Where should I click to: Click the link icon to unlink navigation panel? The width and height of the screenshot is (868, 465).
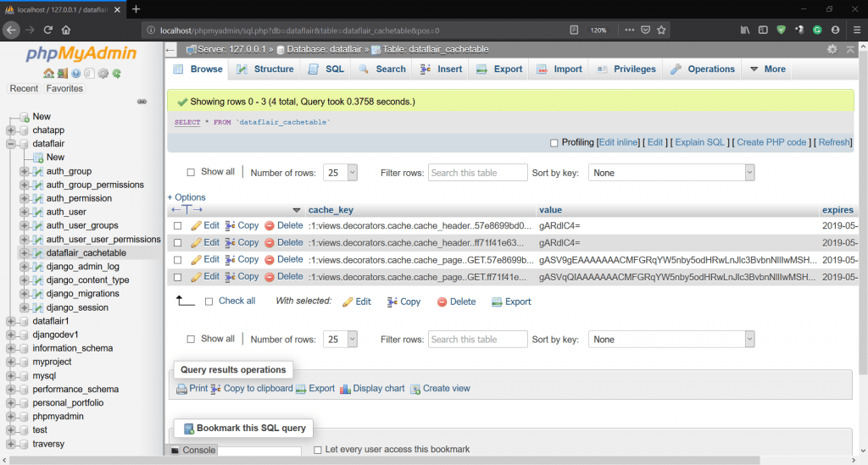142,102
